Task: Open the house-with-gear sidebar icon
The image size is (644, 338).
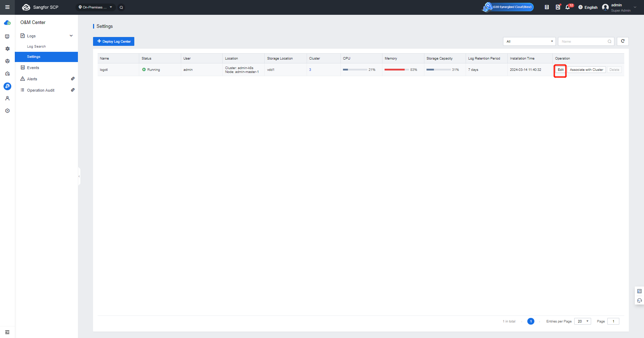Action: pos(7,74)
